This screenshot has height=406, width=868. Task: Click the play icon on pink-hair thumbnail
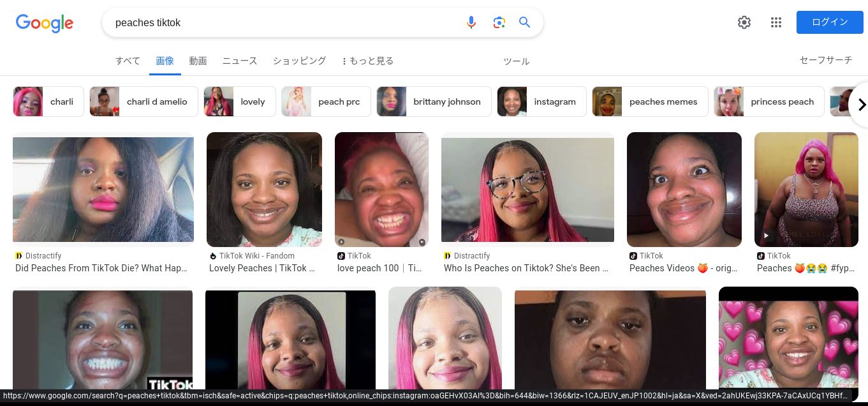(x=766, y=236)
